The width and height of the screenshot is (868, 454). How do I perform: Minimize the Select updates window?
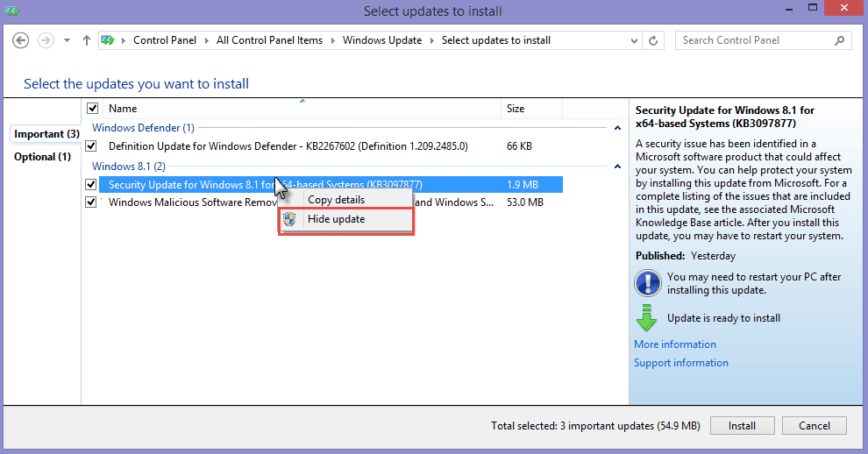click(789, 8)
